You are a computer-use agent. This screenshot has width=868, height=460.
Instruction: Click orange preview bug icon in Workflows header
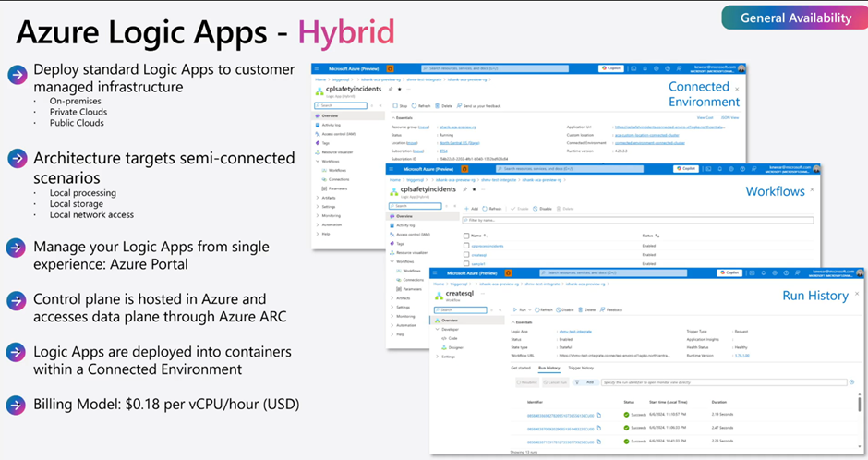[x=464, y=169]
